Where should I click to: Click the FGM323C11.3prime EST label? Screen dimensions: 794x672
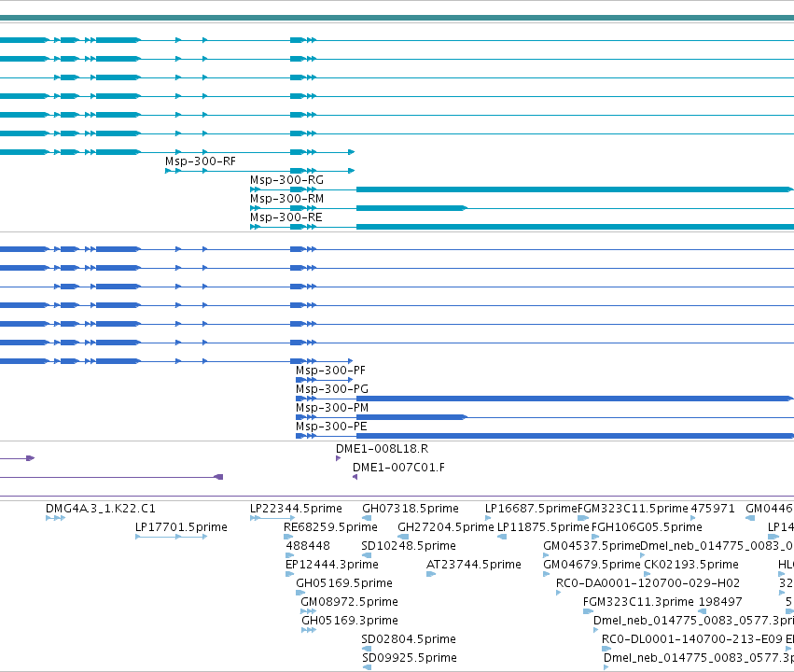(x=638, y=603)
